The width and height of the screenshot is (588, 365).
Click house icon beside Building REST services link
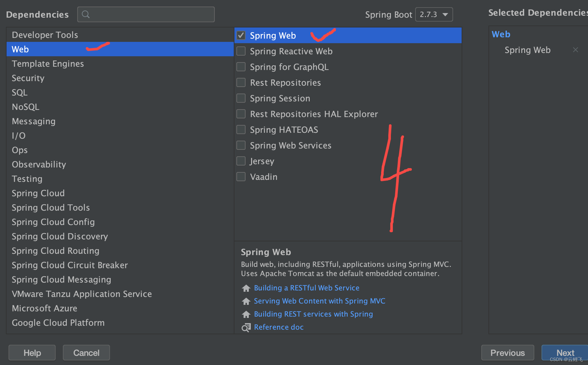coord(246,314)
